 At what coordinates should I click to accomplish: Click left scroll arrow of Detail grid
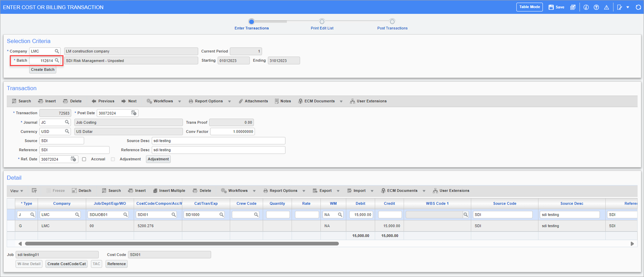click(20, 244)
